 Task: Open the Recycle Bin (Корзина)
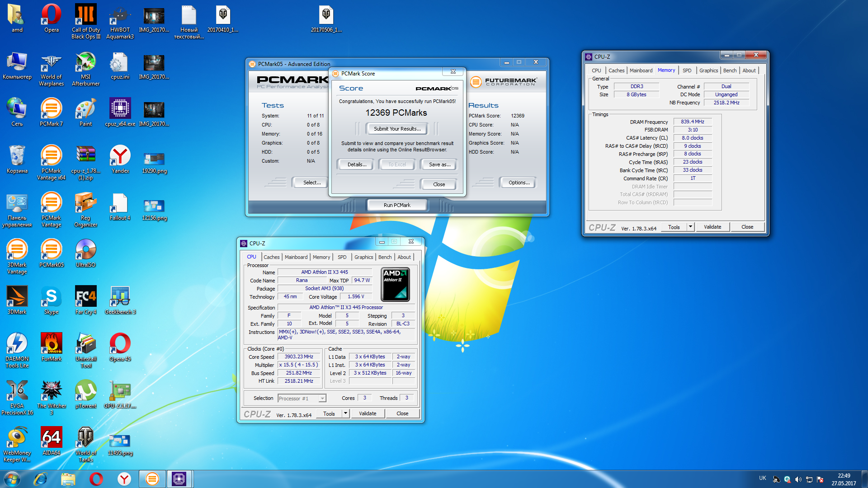pos(17,159)
